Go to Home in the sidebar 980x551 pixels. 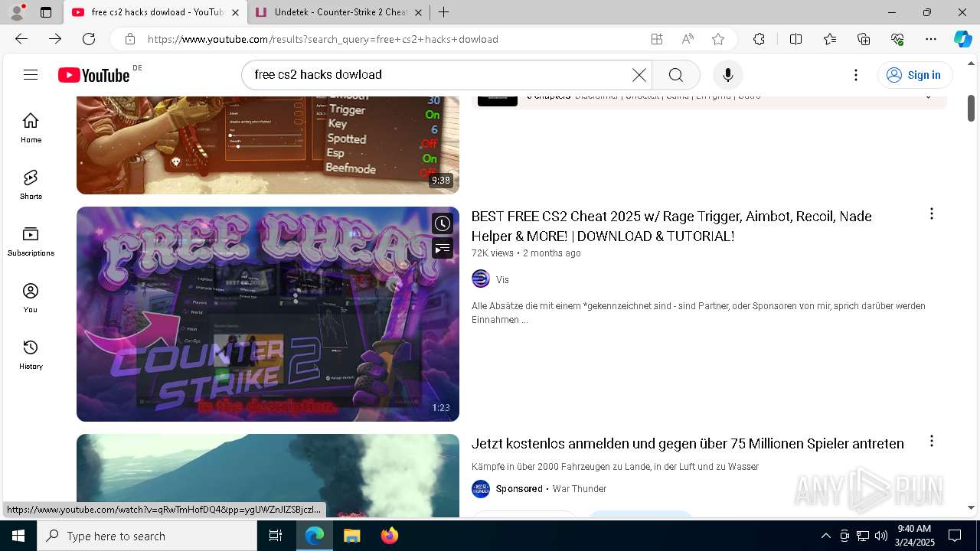coord(31,128)
